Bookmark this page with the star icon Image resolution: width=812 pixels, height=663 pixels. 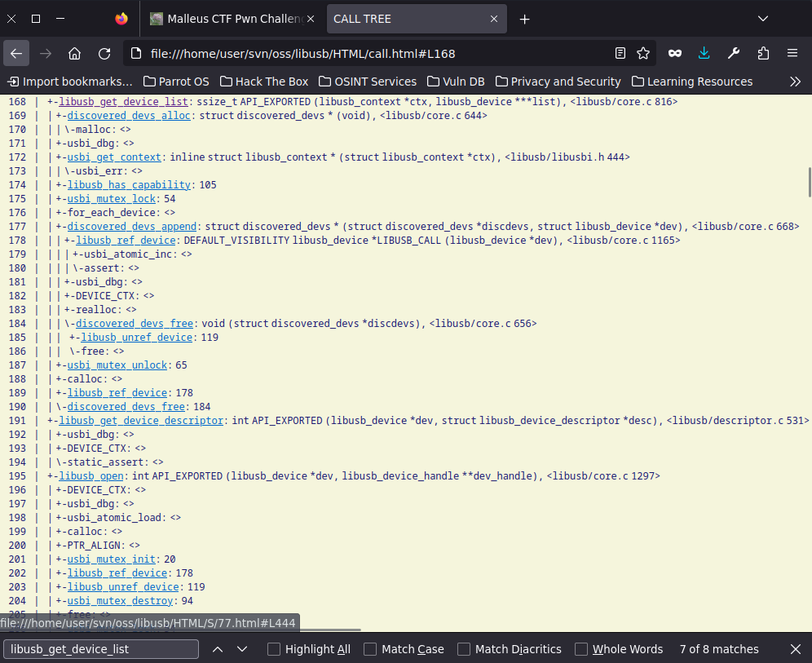click(643, 52)
